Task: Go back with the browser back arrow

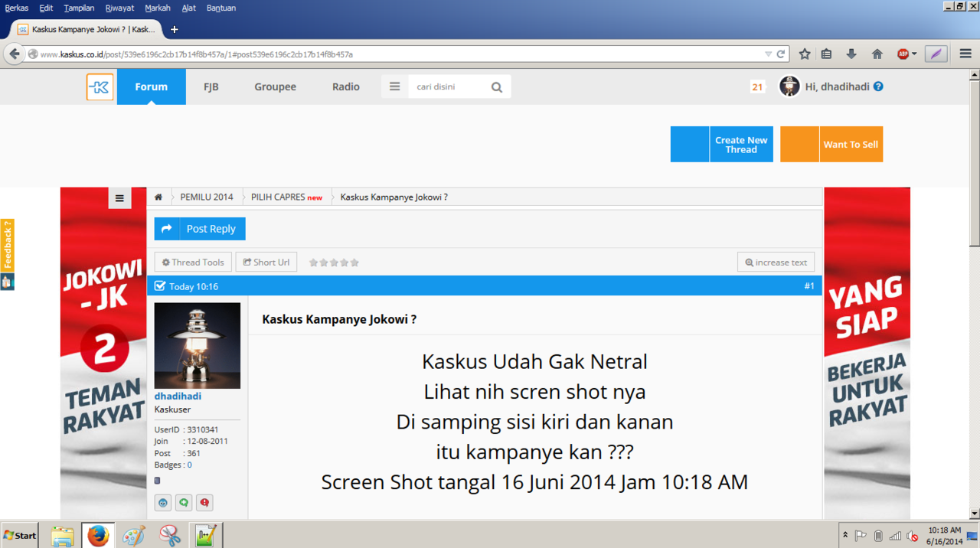Action: click(x=14, y=54)
